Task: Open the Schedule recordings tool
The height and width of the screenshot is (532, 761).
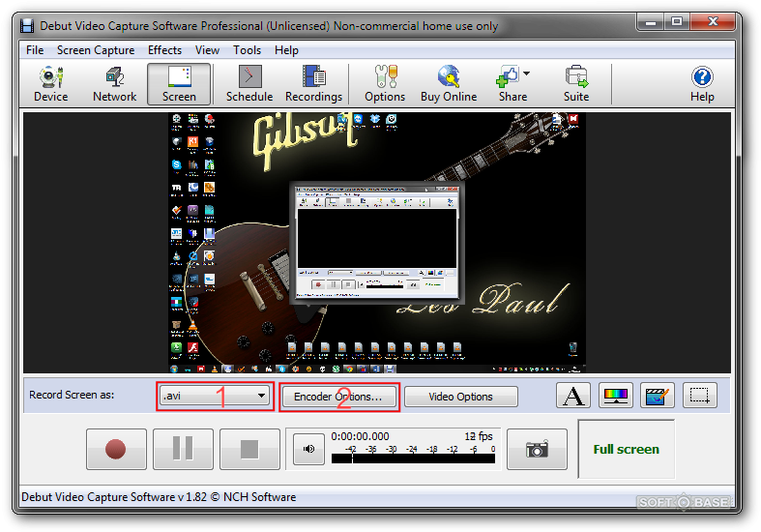Action: tap(249, 84)
